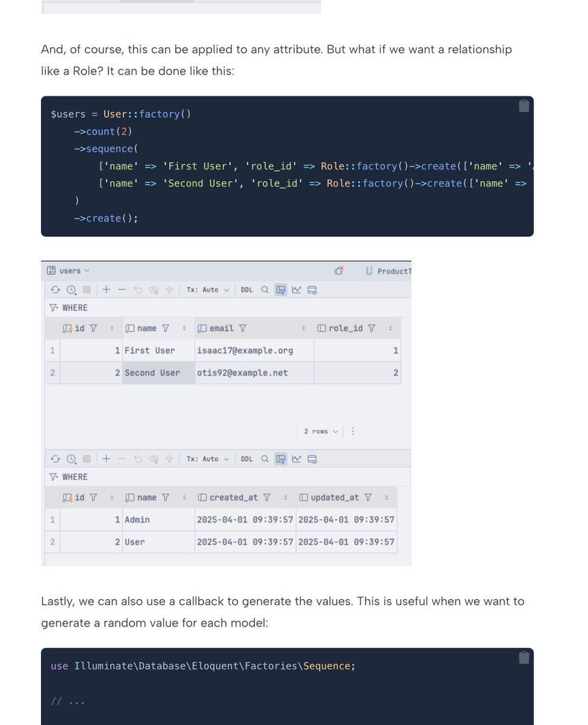Image resolution: width=588 pixels, height=725 pixels.
Task: Click the ->create(); line in the code
Action: [106, 218]
